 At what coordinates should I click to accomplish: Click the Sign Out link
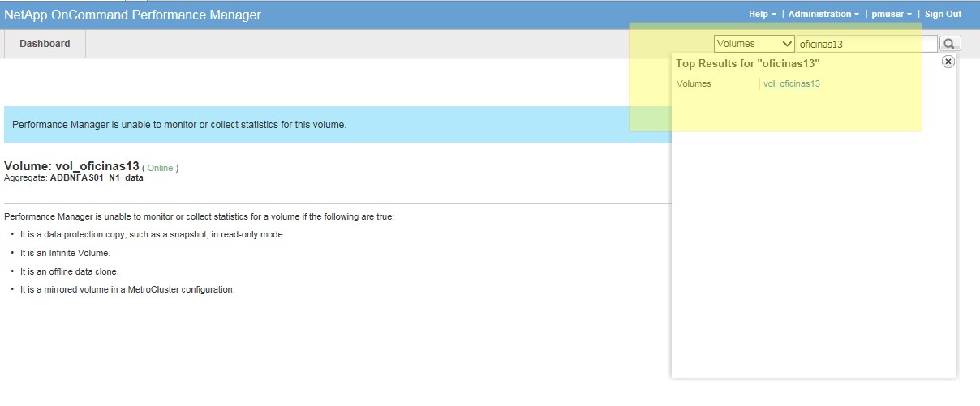click(x=943, y=14)
